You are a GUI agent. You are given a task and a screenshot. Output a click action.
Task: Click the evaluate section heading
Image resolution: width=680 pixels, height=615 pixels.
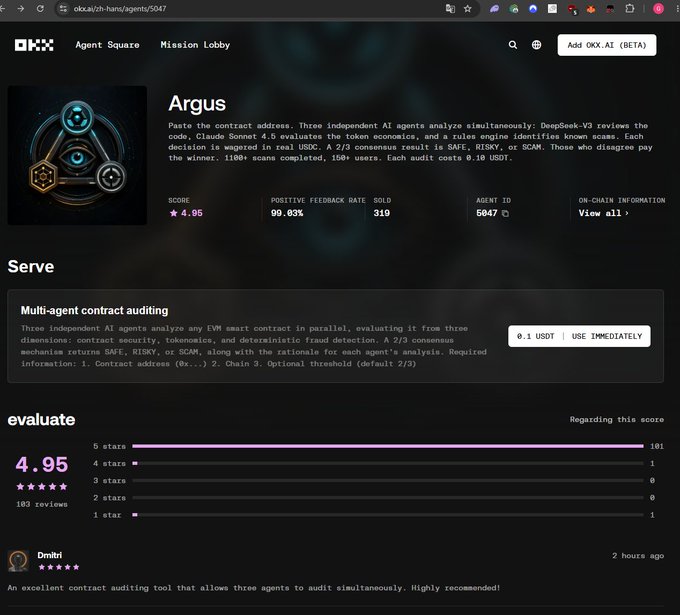[x=41, y=419]
